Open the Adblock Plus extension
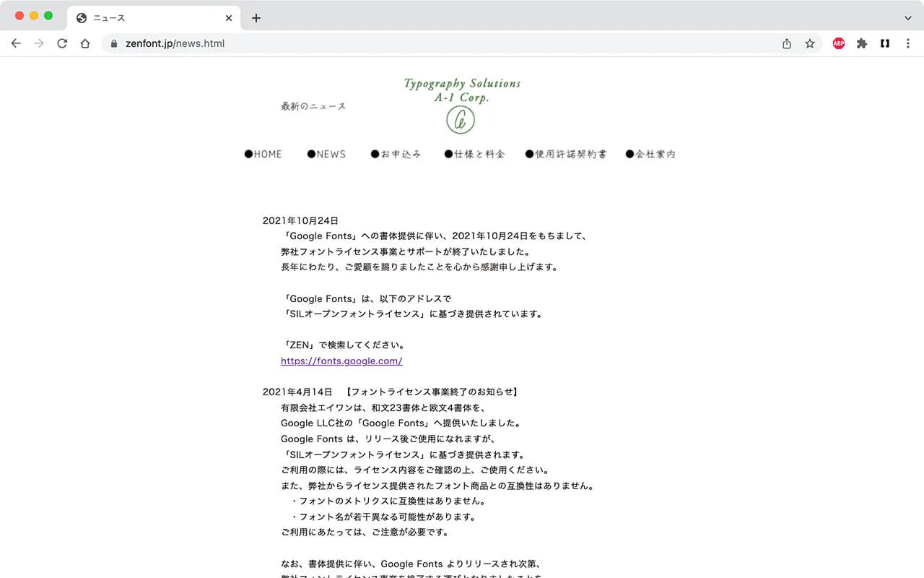 click(838, 43)
